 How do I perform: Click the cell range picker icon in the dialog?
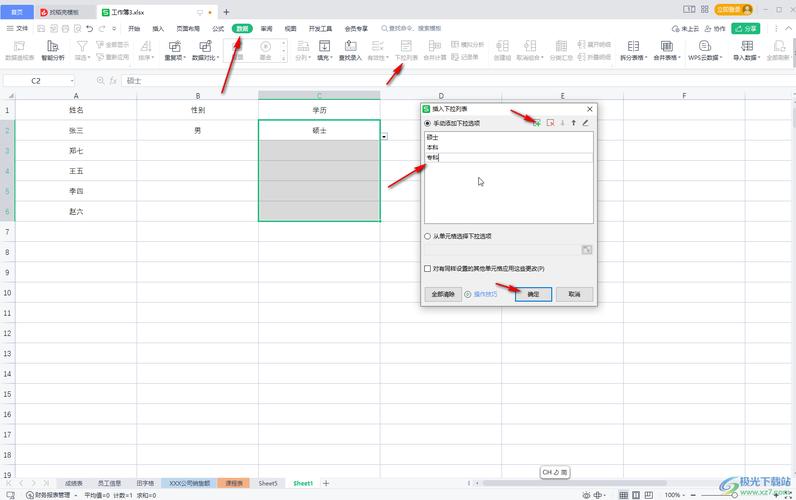pyautogui.click(x=587, y=249)
